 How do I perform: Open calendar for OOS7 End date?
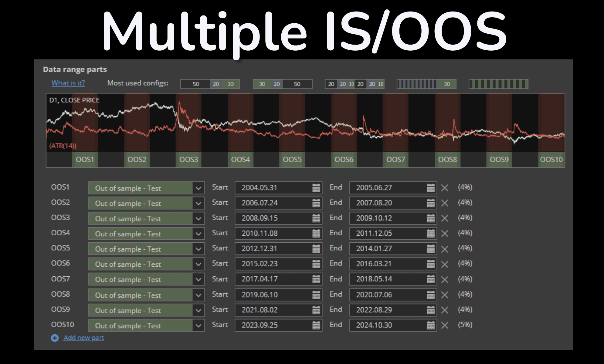(x=431, y=279)
